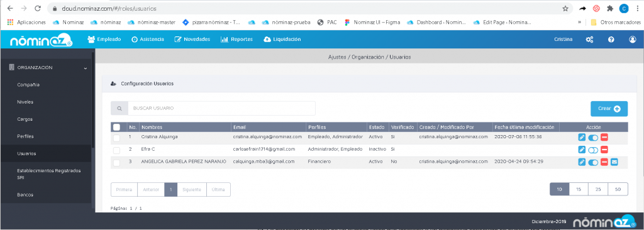Open the Chrome three-dot menu
This screenshot has height=230, width=644.
point(637,8)
